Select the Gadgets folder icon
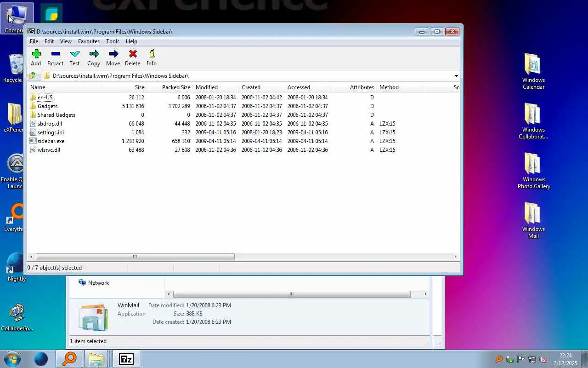The height and width of the screenshot is (368, 588). [x=33, y=106]
